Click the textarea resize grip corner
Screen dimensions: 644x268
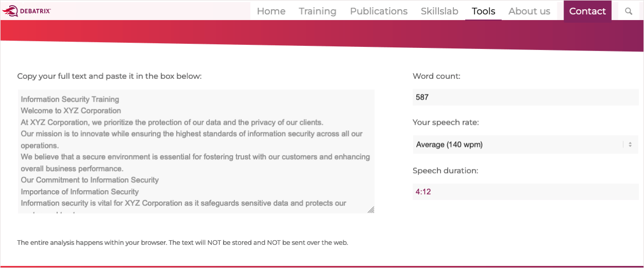(x=371, y=210)
